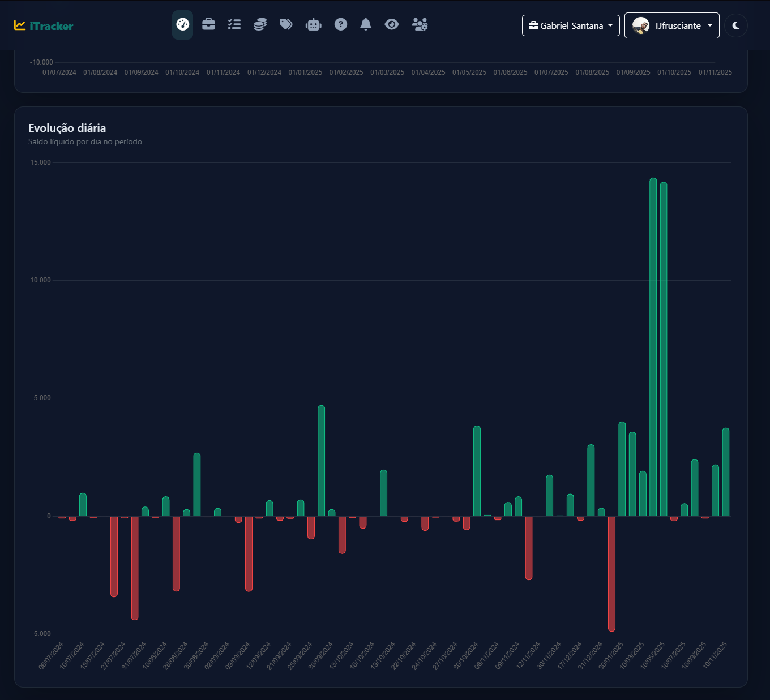Click the coins assets icon
The height and width of the screenshot is (700, 770).
coord(260,24)
